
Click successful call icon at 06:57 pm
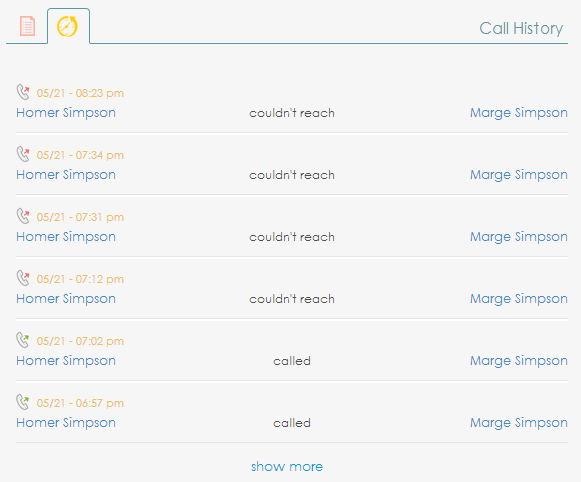pyautogui.click(x=23, y=402)
